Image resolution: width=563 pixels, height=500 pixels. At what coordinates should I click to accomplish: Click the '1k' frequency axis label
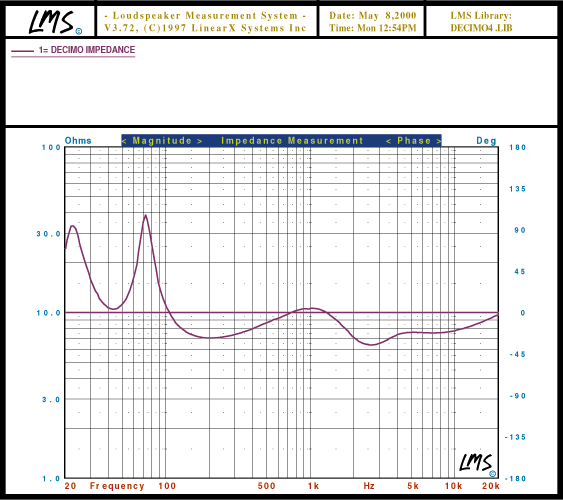point(313,486)
